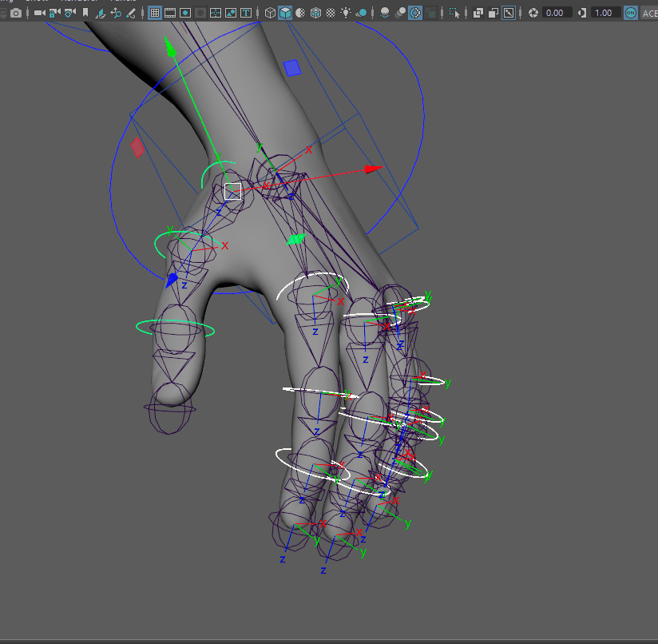Open Camera Attributes via gear-camera icon
The height and width of the screenshot is (644, 658).
click(70, 13)
